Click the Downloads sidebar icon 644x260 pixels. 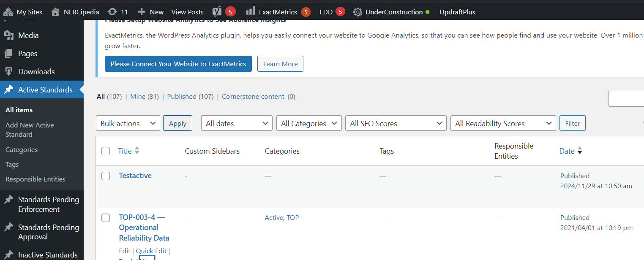pos(8,72)
